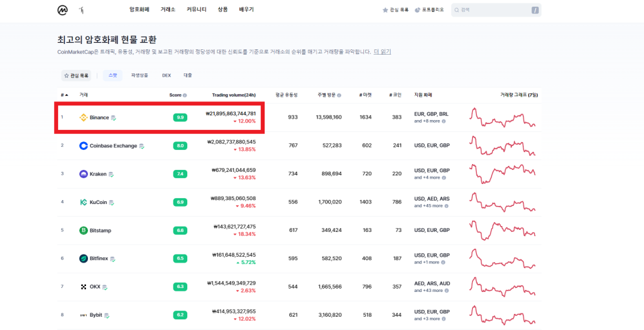Click Bitstamp's 18.34% volume change
This screenshot has width=644, height=330.
coord(245,234)
